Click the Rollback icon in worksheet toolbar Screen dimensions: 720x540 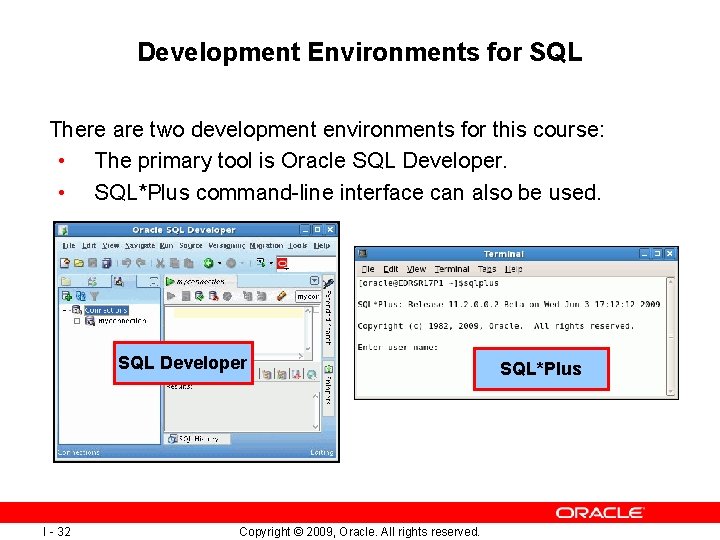pyautogui.click(x=213, y=296)
